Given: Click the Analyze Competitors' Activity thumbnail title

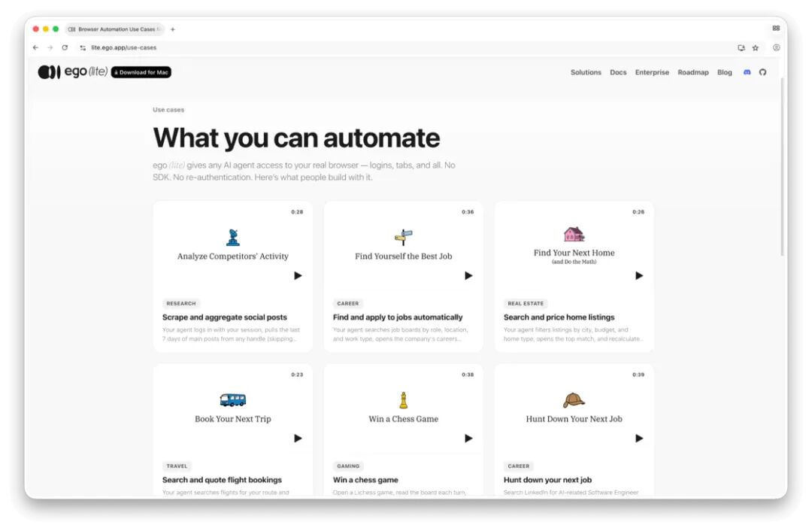Looking at the screenshot, I should (x=233, y=256).
